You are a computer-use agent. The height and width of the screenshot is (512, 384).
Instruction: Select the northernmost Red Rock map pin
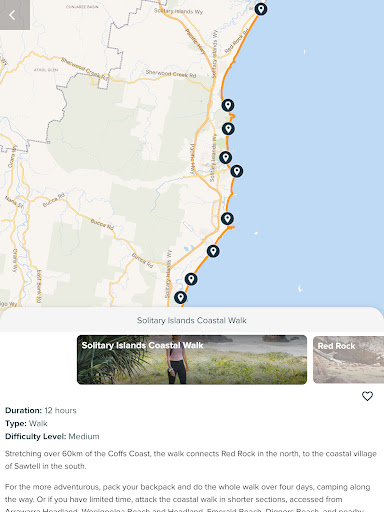point(261,9)
